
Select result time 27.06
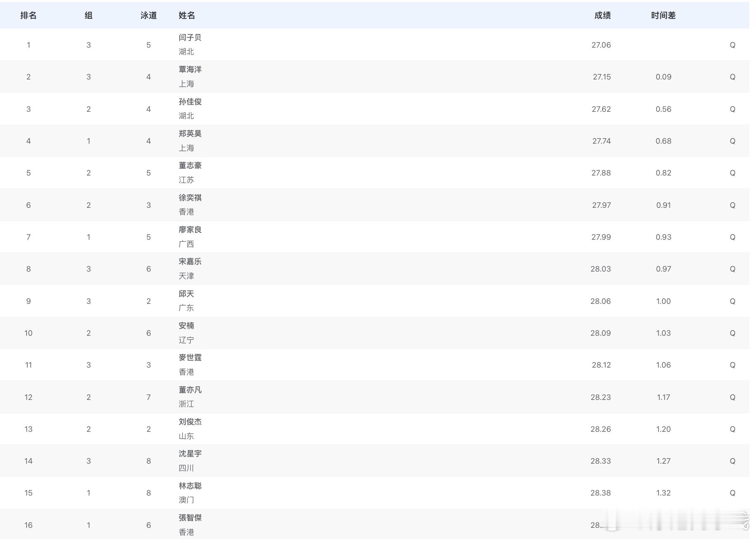click(x=601, y=45)
